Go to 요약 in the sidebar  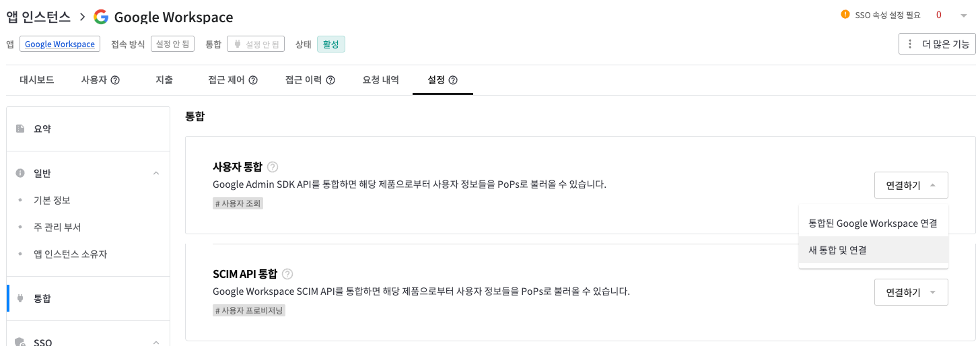pos(42,129)
